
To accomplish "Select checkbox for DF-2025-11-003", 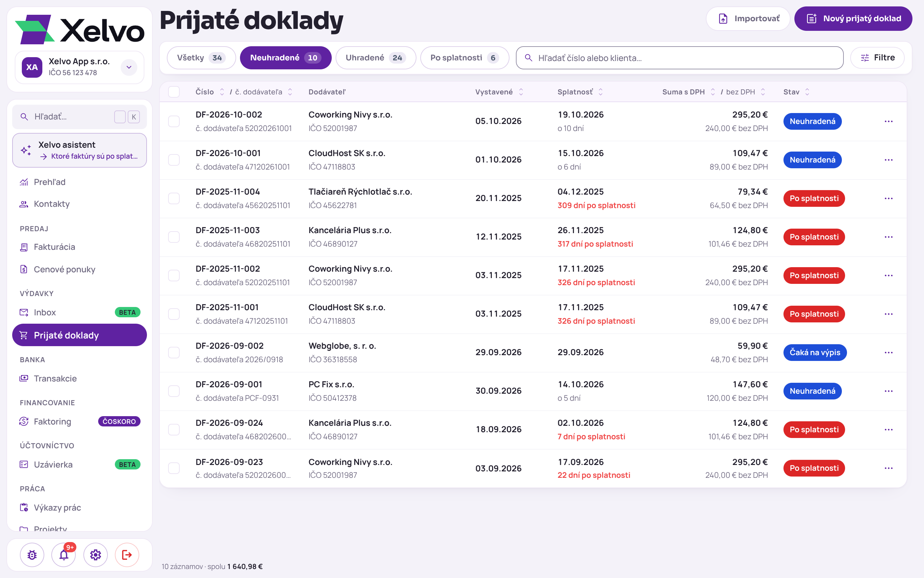I will [x=174, y=237].
